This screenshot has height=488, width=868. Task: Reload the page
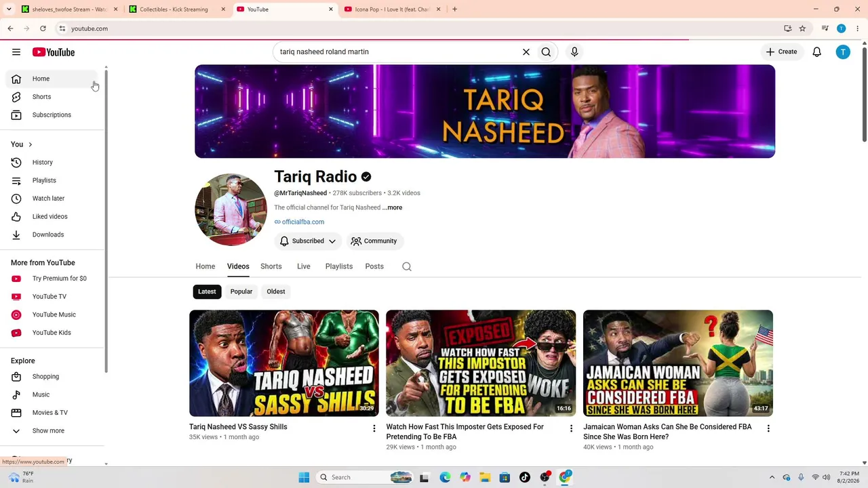tap(43, 28)
